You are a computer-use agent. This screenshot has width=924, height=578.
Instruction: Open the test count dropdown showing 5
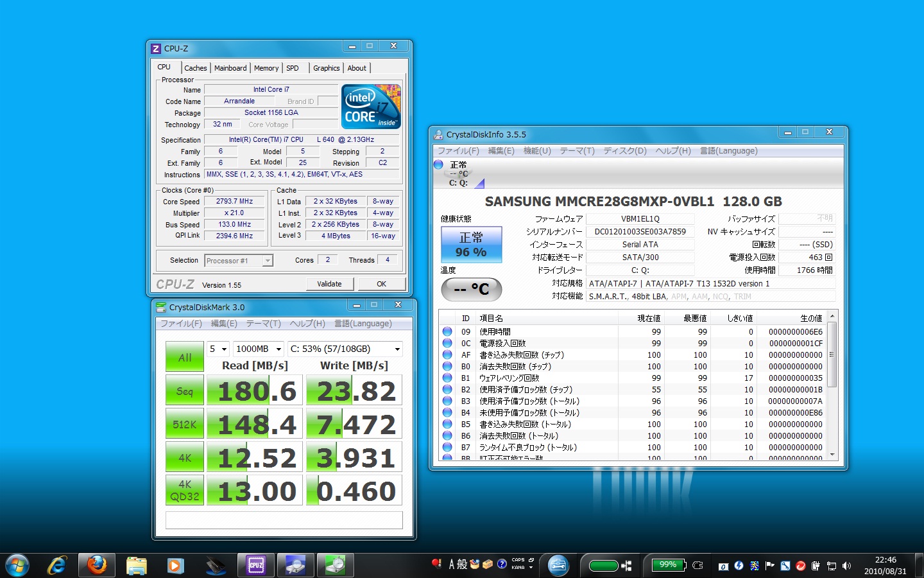[x=218, y=349]
